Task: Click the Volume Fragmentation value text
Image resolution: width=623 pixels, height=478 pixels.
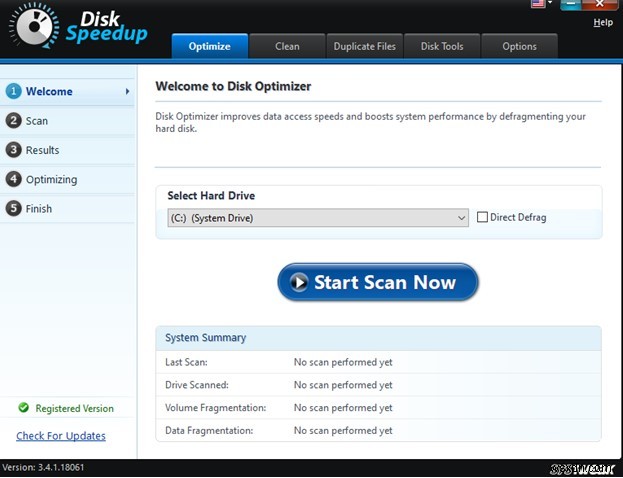Action: pos(343,408)
